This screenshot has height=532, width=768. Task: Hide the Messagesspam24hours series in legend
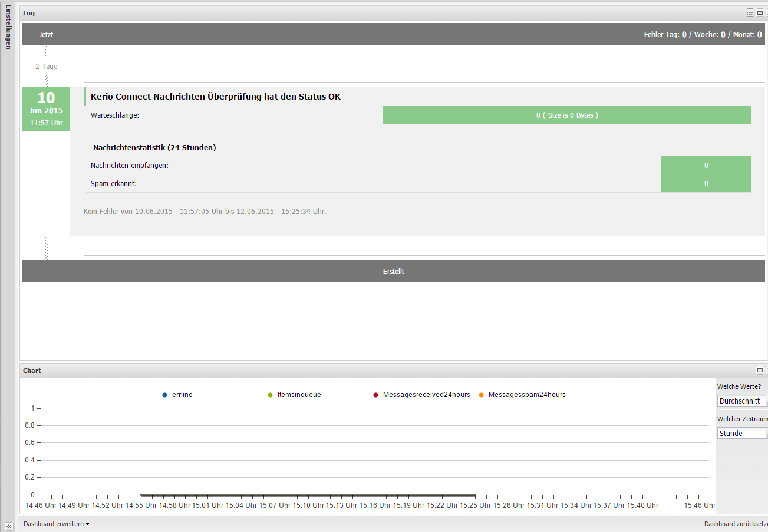tap(521, 395)
